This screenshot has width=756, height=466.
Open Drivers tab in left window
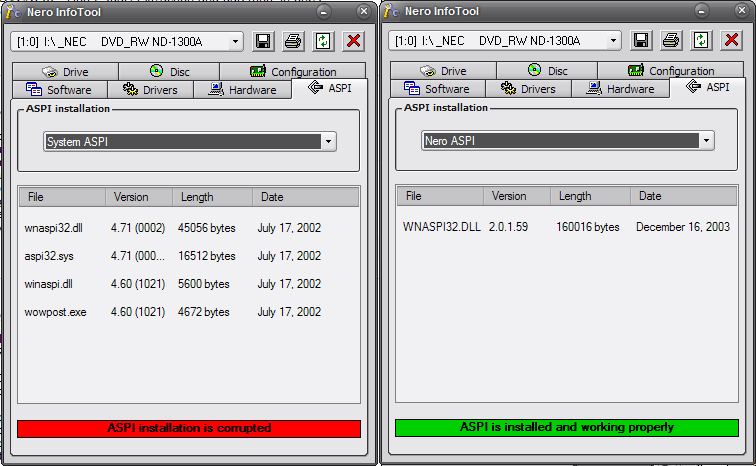[150, 90]
